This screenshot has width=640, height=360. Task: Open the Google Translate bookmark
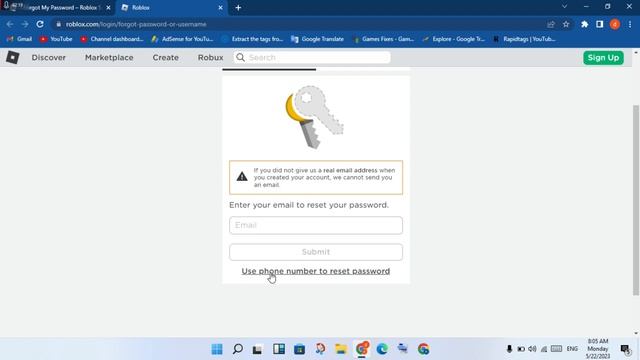tap(318, 39)
